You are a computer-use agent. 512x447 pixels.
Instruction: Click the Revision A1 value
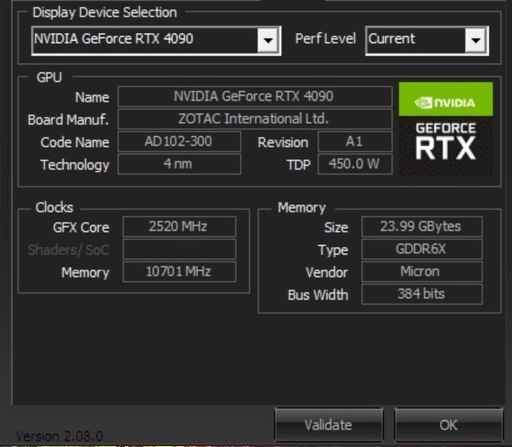pyautogui.click(x=355, y=141)
